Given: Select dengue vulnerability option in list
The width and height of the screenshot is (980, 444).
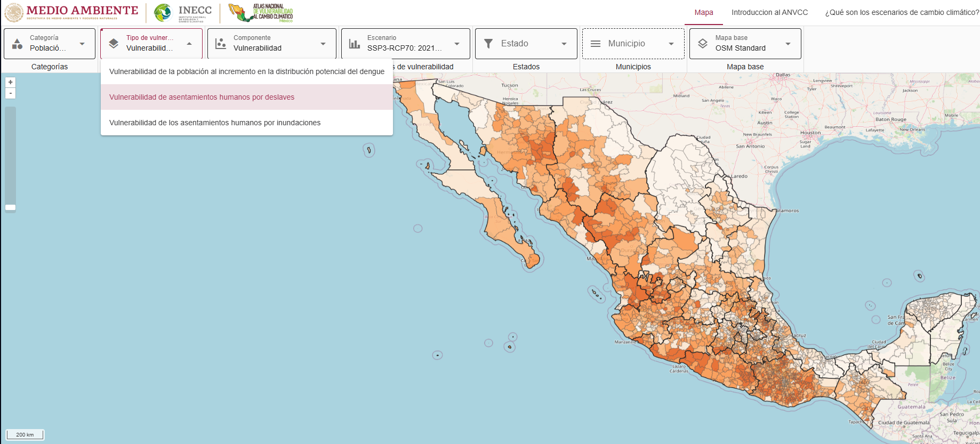Looking at the screenshot, I should click(x=246, y=71).
